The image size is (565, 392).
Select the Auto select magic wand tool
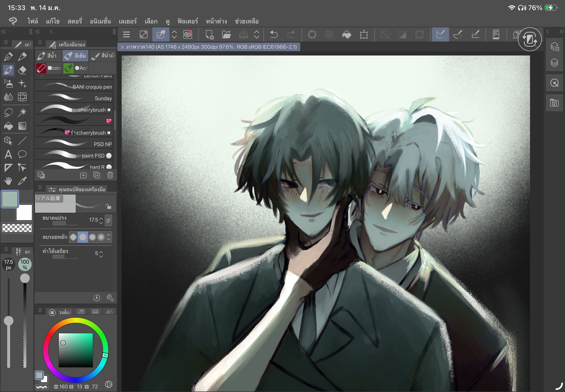point(22,112)
